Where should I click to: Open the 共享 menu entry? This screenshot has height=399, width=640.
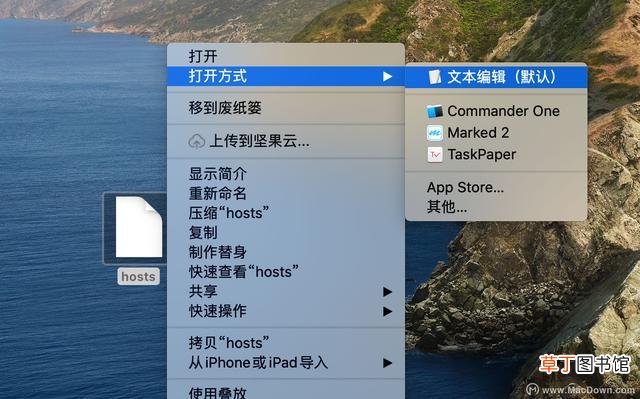tap(286, 291)
